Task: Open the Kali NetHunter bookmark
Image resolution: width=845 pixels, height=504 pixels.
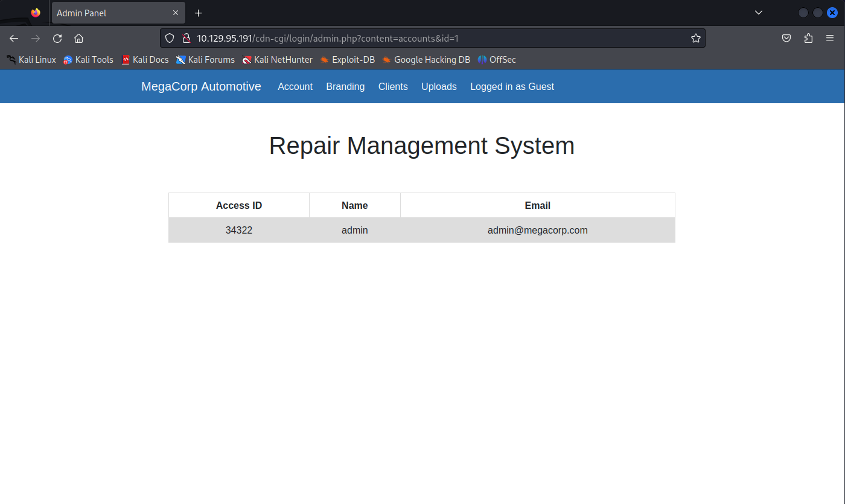Action: tap(277, 60)
